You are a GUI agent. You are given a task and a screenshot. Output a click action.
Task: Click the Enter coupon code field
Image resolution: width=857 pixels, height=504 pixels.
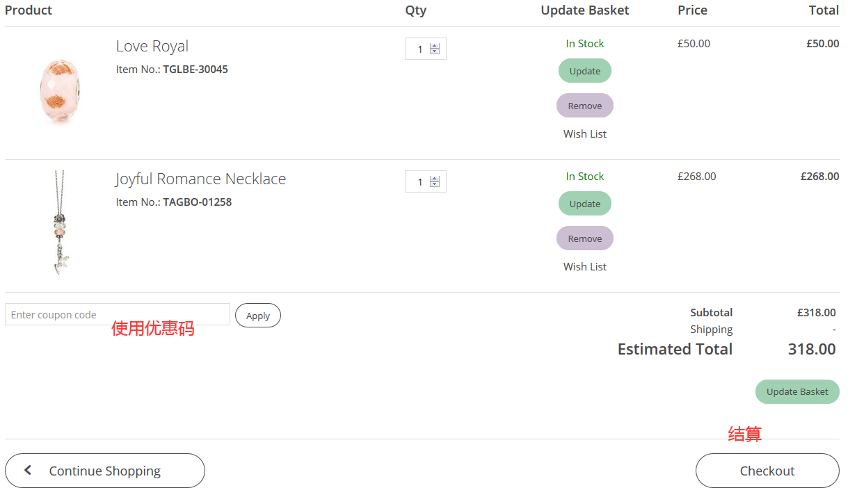117,315
